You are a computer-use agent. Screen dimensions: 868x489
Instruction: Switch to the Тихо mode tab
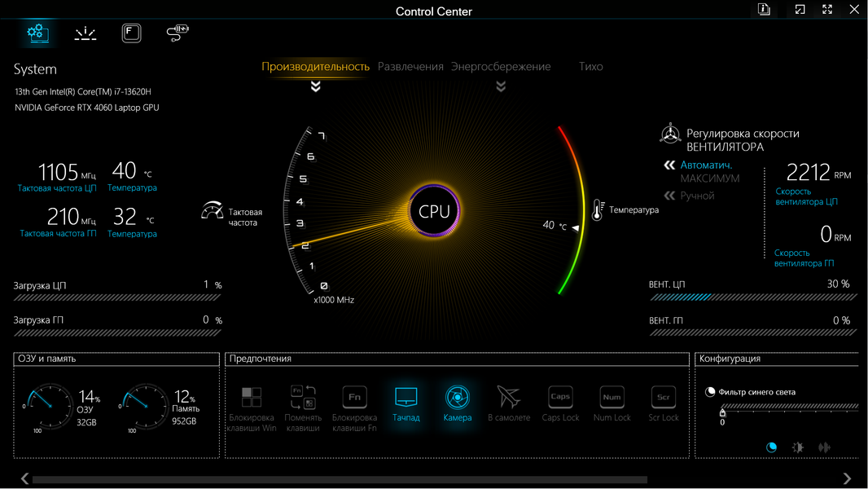[590, 67]
